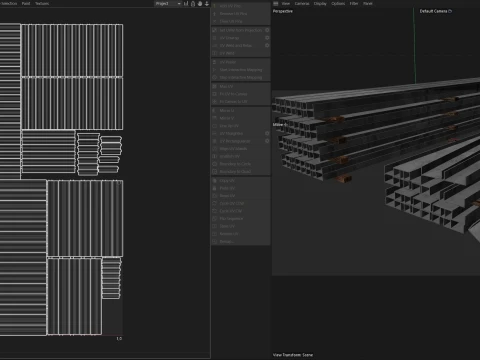Stop Interactive Mapping
This screenshot has height=360, width=480.
240,78
